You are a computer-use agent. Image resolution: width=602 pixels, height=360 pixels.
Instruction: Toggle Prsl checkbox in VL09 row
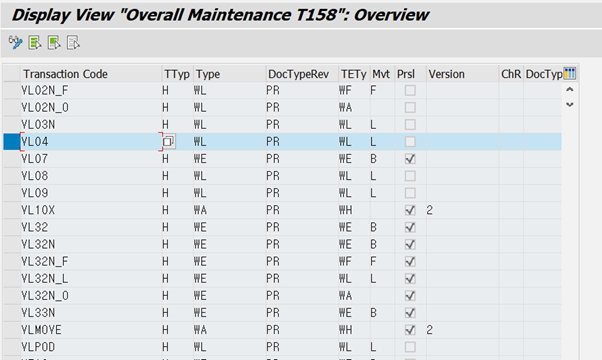[410, 193]
